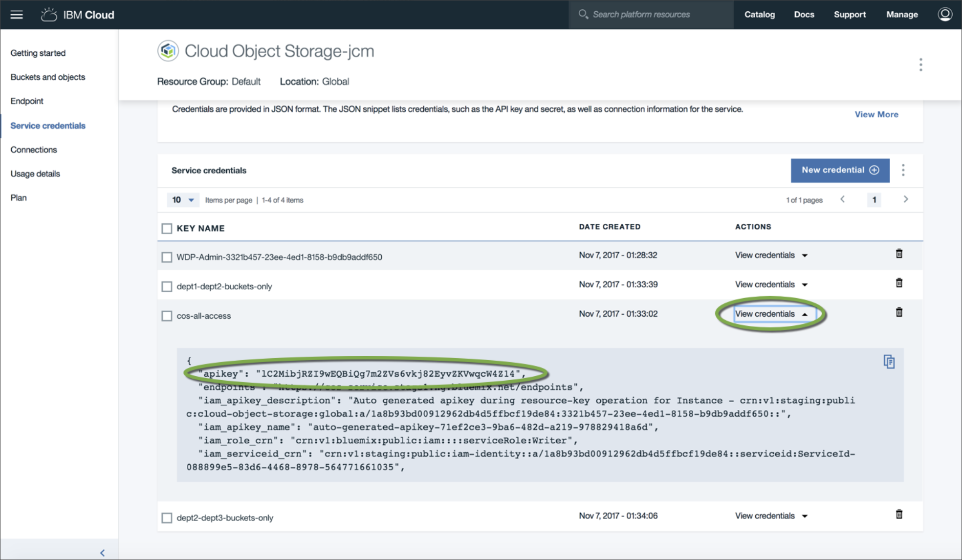Click View More link
The height and width of the screenshot is (560, 962).
pyautogui.click(x=876, y=115)
